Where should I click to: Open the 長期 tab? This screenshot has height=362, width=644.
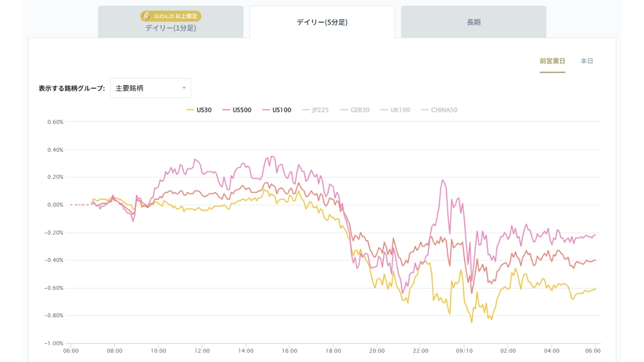pyautogui.click(x=473, y=22)
